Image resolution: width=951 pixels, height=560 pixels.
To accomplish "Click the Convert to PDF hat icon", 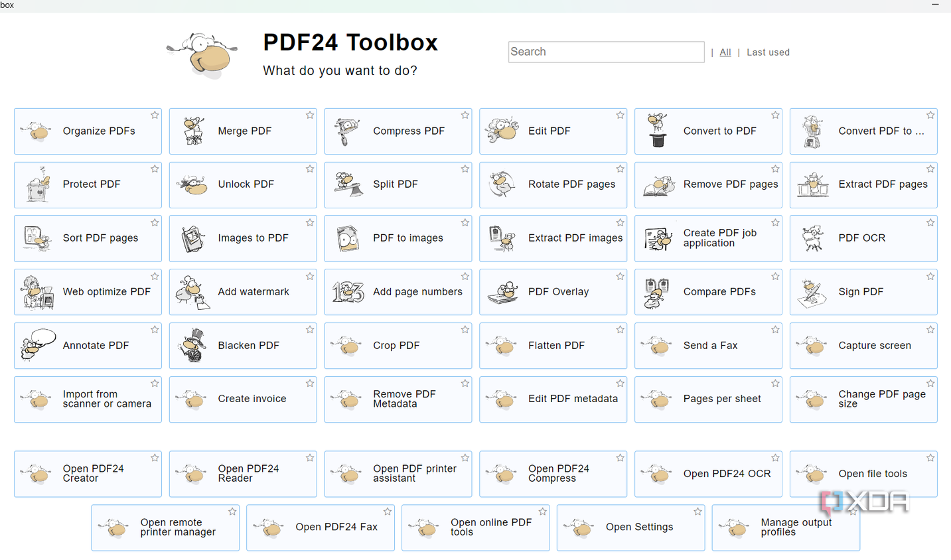I will coord(658,130).
